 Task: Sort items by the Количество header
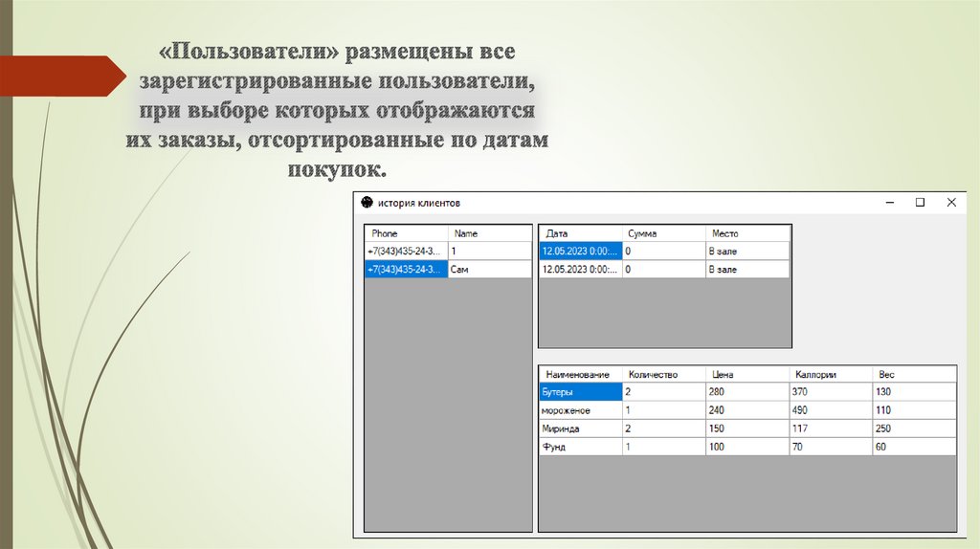663,375
